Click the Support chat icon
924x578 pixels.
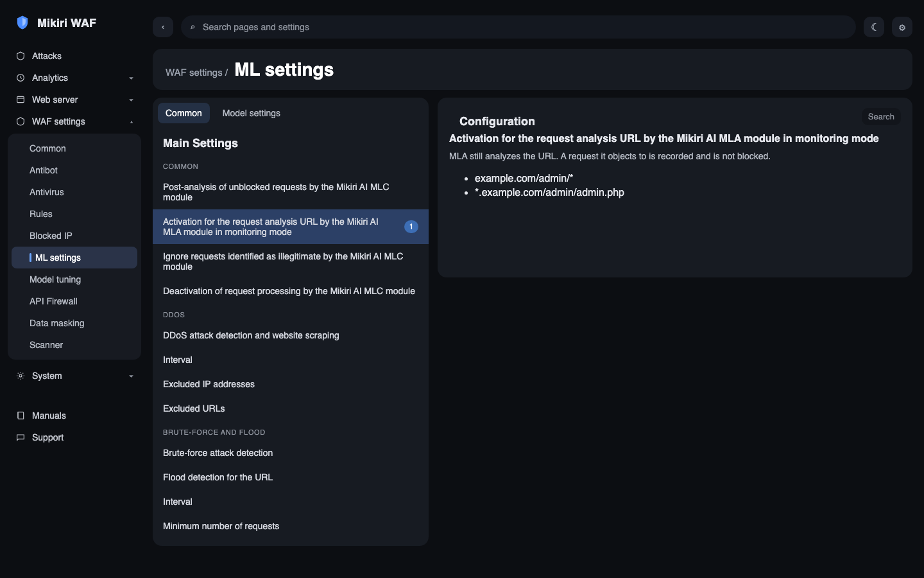click(21, 437)
